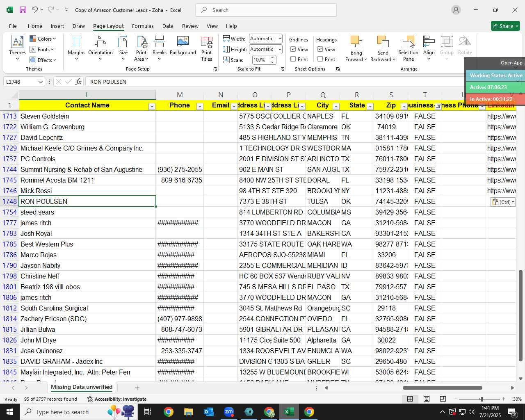Click the zoom out minus button
The width and height of the screenshot is (525, 420).
[x=455, y=399]
